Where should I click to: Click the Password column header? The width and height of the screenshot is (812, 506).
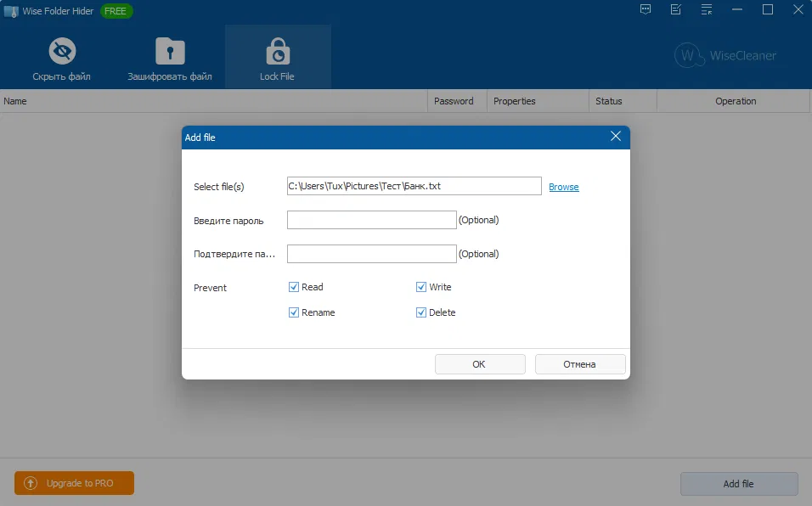click(457, 101)
